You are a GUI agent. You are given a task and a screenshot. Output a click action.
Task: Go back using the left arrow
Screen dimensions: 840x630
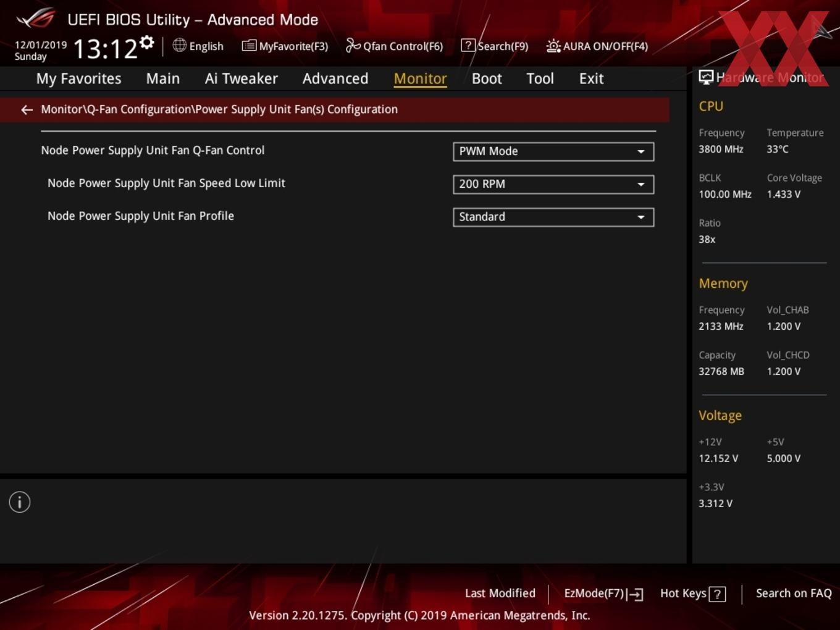[x=27, y=110]
